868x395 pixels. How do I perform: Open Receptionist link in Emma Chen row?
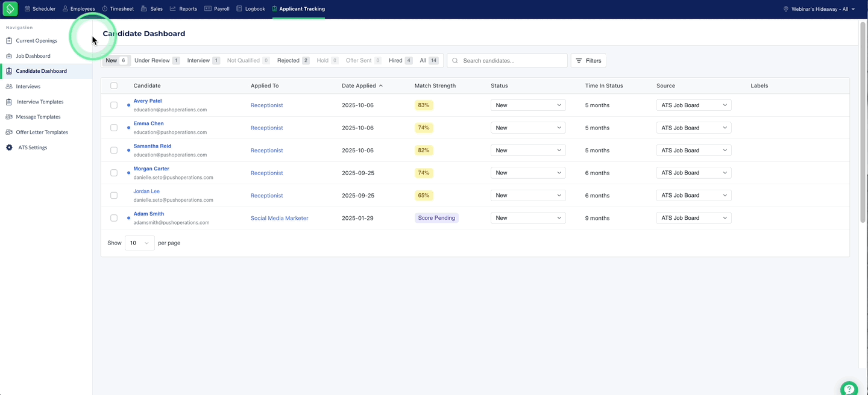(267, 128)
